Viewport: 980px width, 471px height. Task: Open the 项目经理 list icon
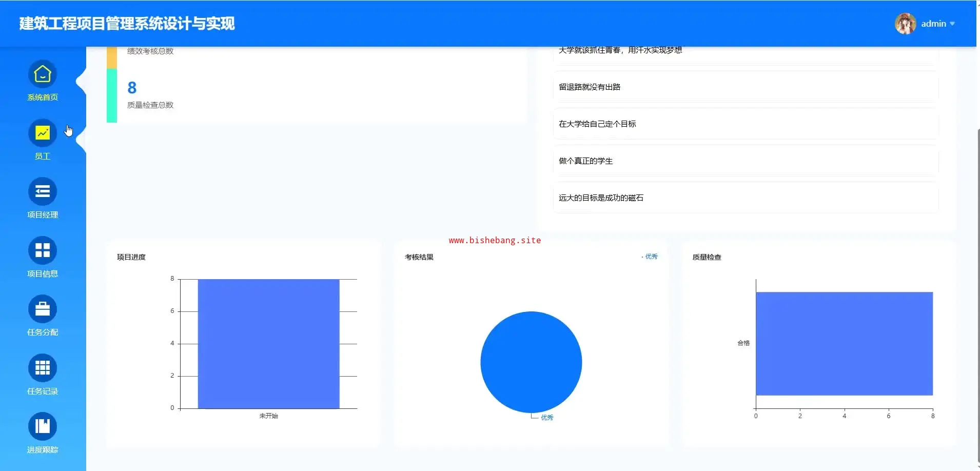43,192
